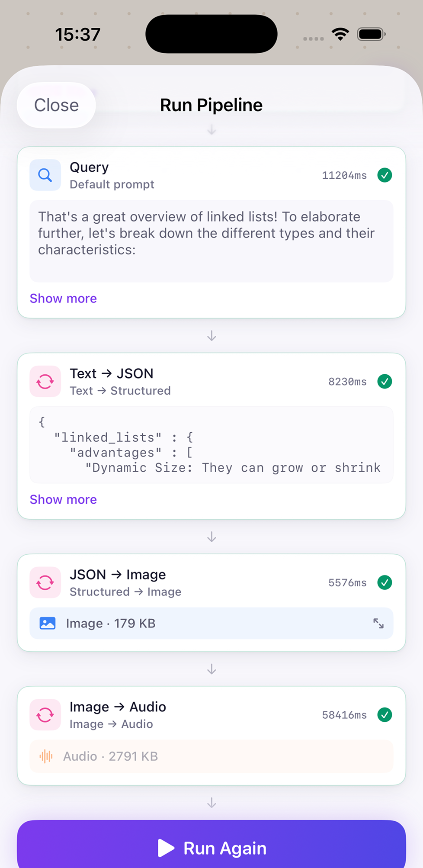
Task: Run the pipeline again
Action: click(x=211, y=848)
